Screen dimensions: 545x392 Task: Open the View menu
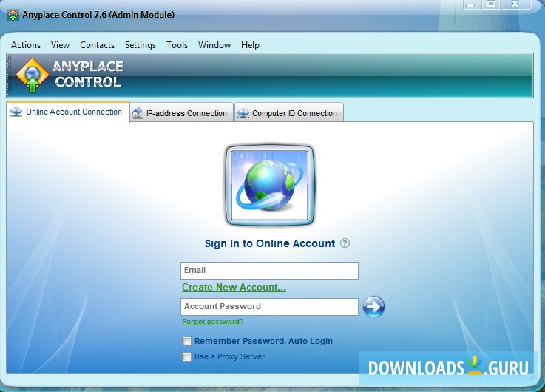(x=60, y=45)
